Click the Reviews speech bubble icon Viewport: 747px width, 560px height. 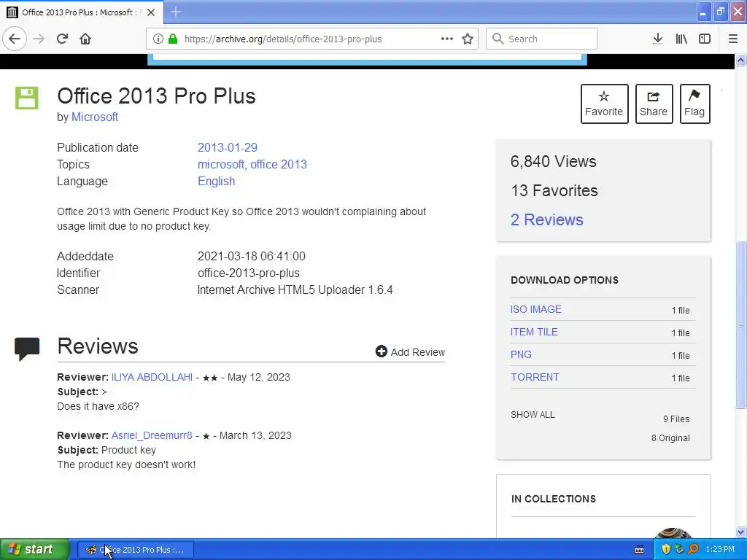(27, 349)
